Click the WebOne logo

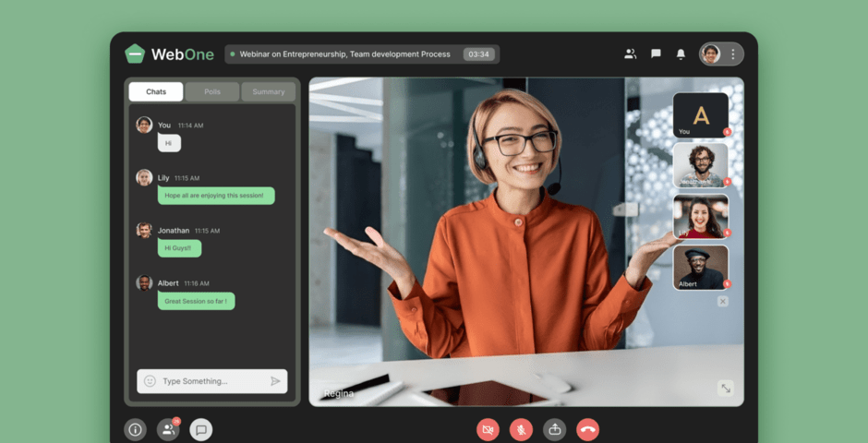[169, 54]
